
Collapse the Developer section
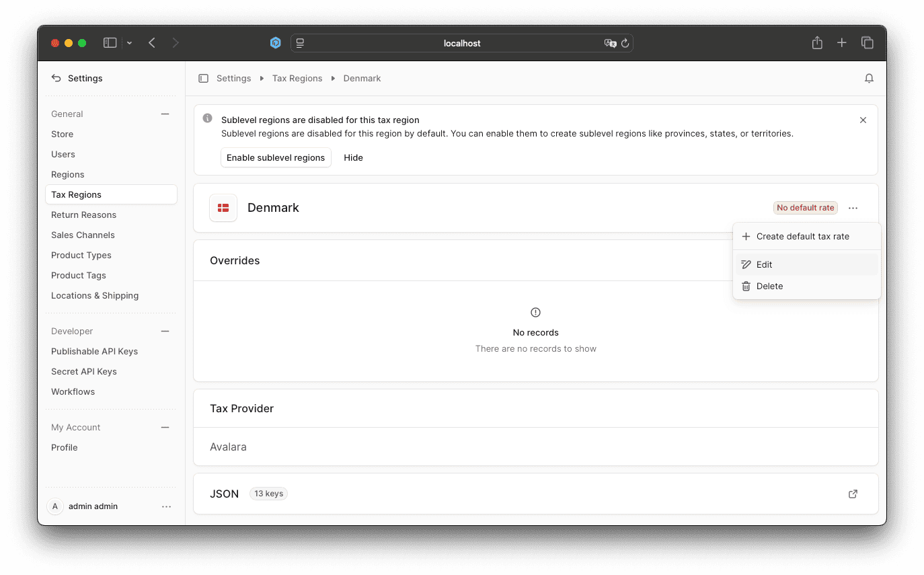pyautogui.click(x=165, y=332)
